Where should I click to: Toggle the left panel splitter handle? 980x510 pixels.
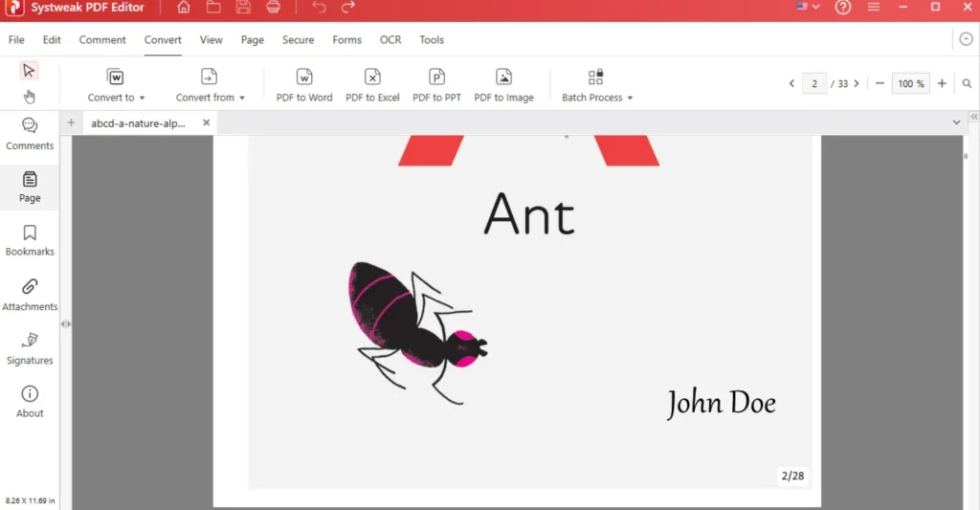point(66,323)
